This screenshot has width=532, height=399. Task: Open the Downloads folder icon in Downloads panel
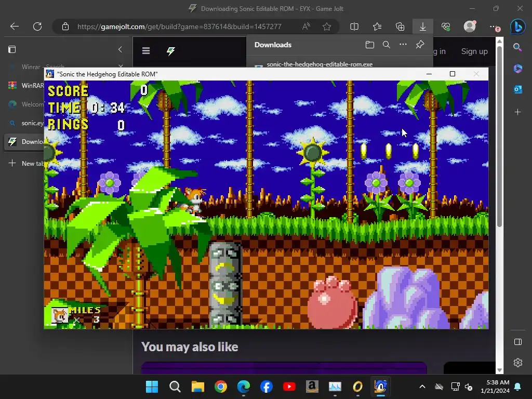370,45
